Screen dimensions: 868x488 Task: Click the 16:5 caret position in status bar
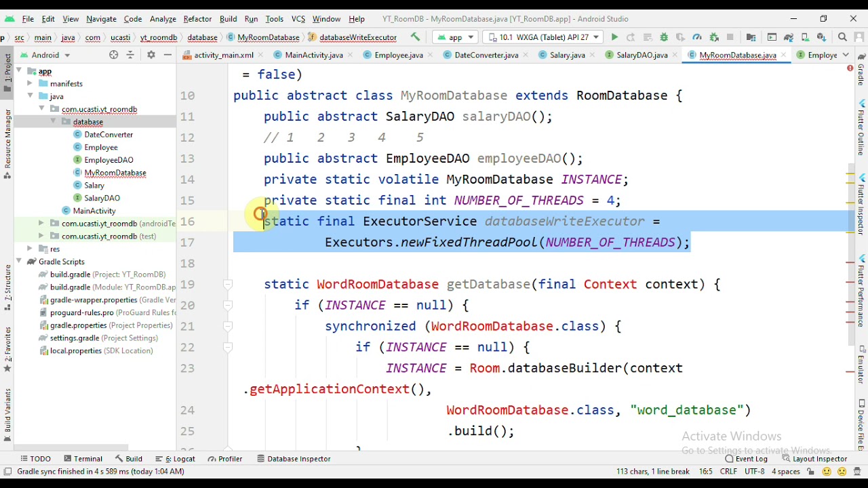coord(705,472)
